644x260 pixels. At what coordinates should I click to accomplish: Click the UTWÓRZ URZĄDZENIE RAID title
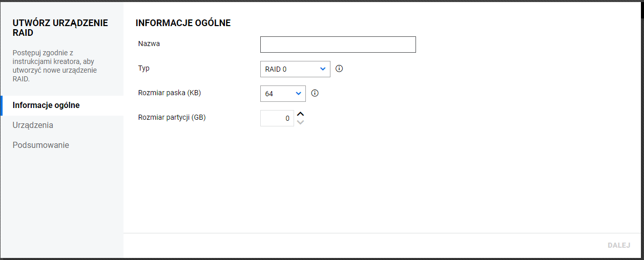point(60,28)
